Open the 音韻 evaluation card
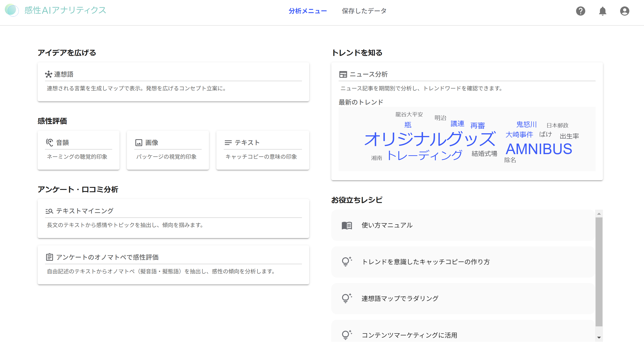 (78, 150)
